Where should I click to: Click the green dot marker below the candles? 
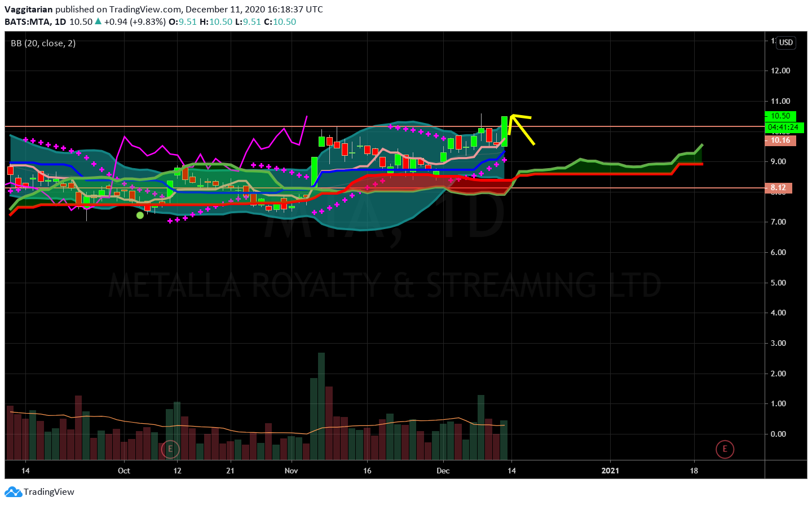click(x=140, y=215)
